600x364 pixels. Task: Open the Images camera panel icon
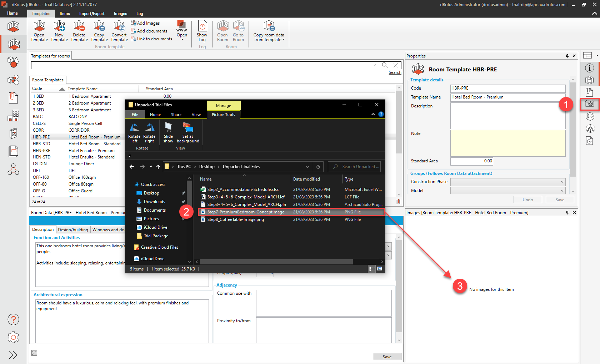pyautogui.click(x=589, y=104)
